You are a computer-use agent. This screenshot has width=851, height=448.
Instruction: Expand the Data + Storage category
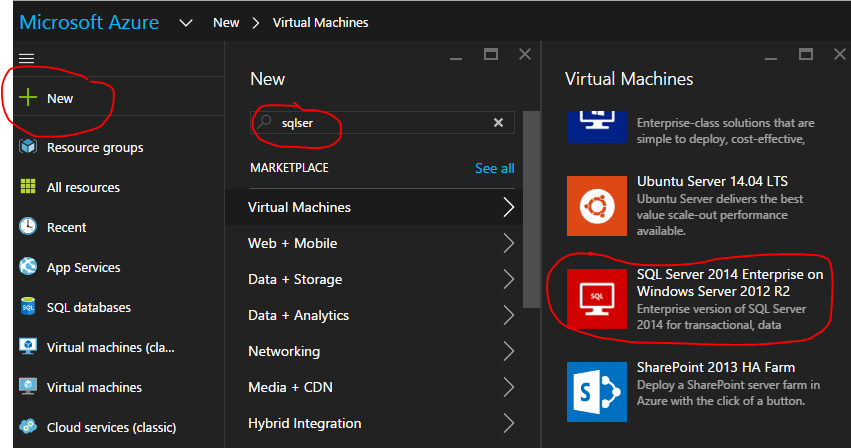point(381,279)
